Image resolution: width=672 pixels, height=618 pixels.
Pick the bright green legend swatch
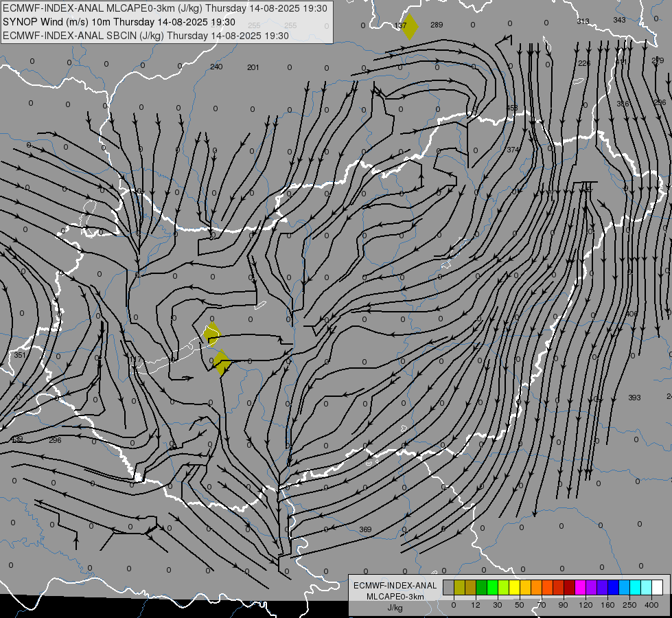coord(492,587)
